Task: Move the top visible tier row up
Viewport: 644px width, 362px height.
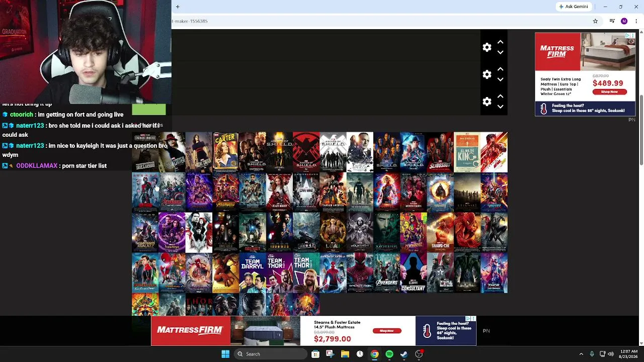Action: (500, 42)
